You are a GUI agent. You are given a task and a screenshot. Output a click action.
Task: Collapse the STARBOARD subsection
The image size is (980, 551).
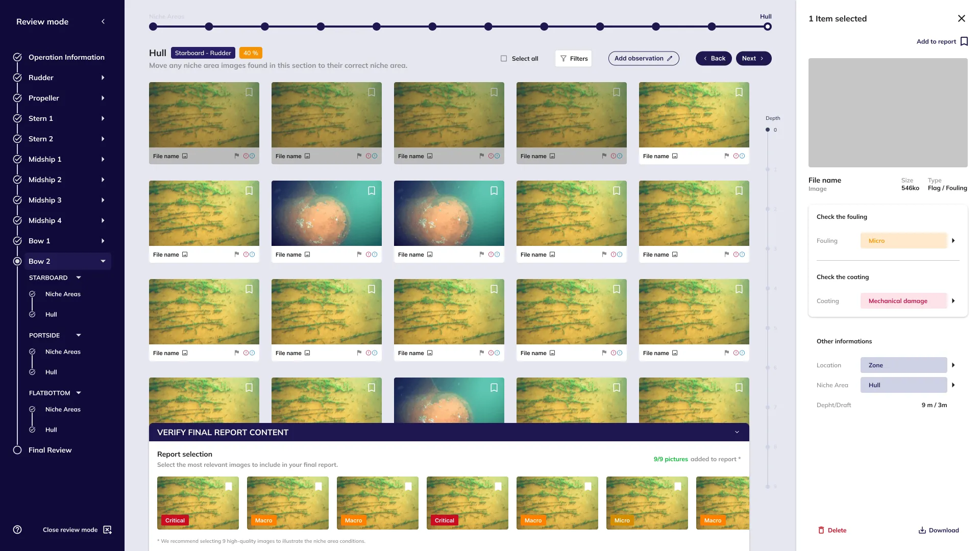(79, 278)
